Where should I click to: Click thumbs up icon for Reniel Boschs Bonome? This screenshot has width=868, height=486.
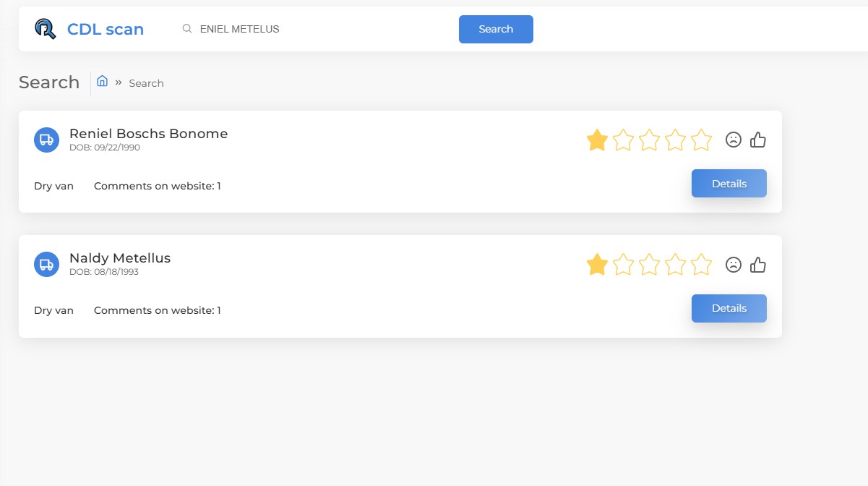pyautogui.click(x=757, y=140)
